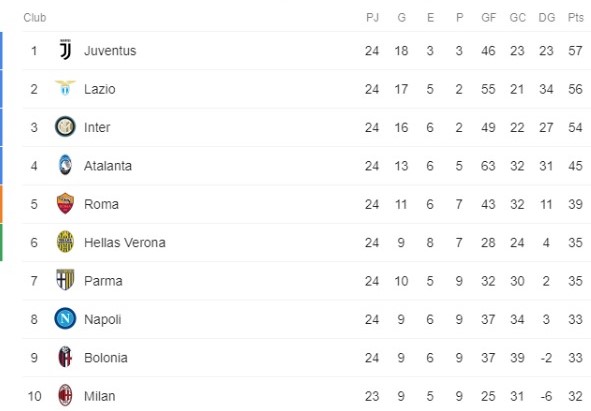Click Lazio's 56 points value
The width and height of the screenshot is (591, 411).
point(576,89)
